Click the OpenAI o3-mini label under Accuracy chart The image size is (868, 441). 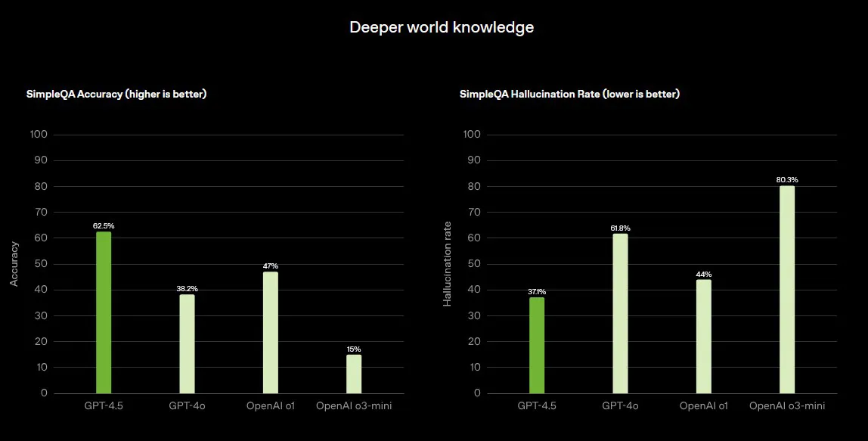[x=354, y=406]
